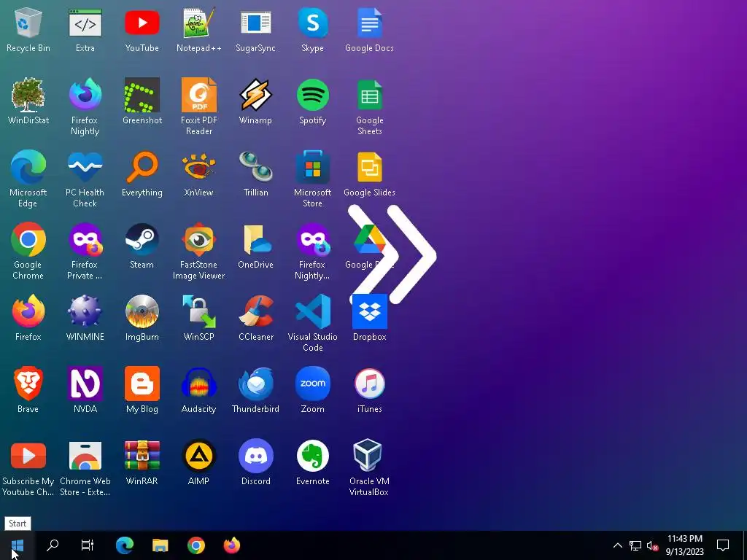
Task: Click the YouTube desktop shortcut
Action: (142, 23)
